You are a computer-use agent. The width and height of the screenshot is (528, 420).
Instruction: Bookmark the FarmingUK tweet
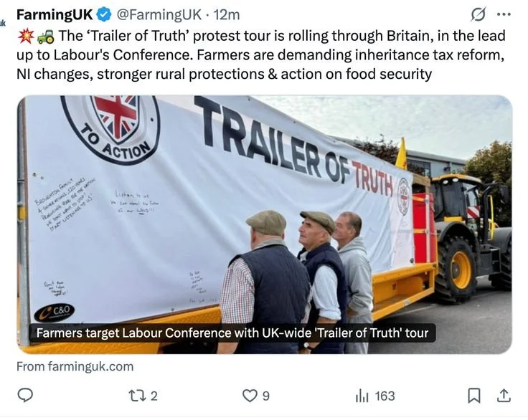click(474, 396)
